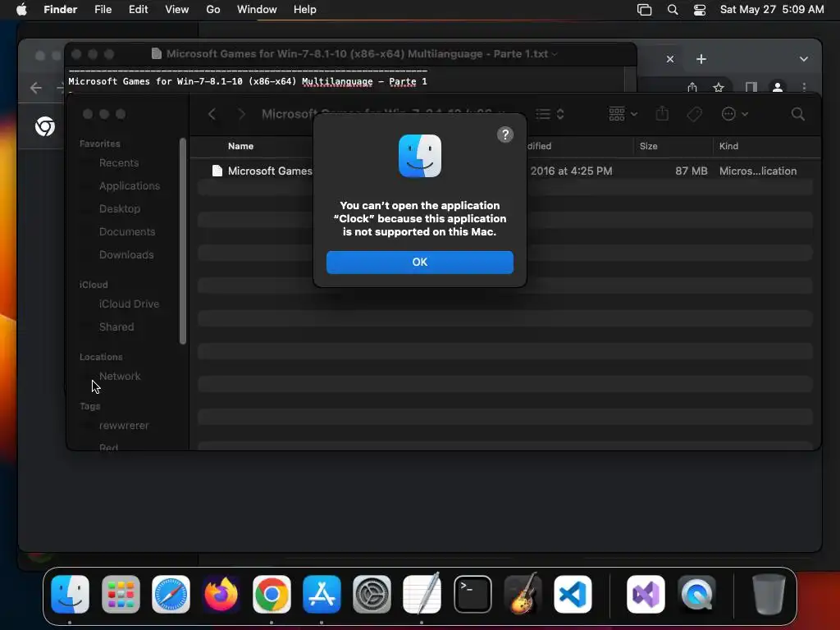840x630 pixels.
Task: Launch Firefox from the Dock
Action: tap(221, 594)
